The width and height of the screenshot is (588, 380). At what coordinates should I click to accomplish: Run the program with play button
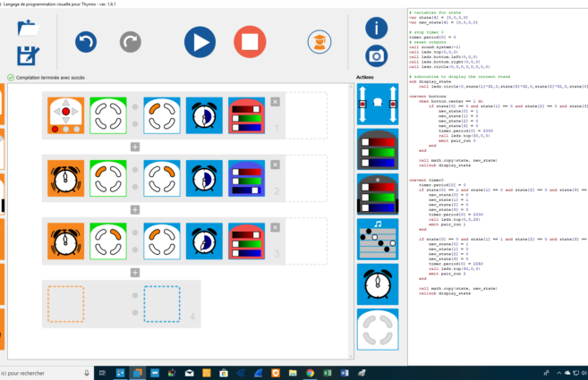(x=200, y=42)
